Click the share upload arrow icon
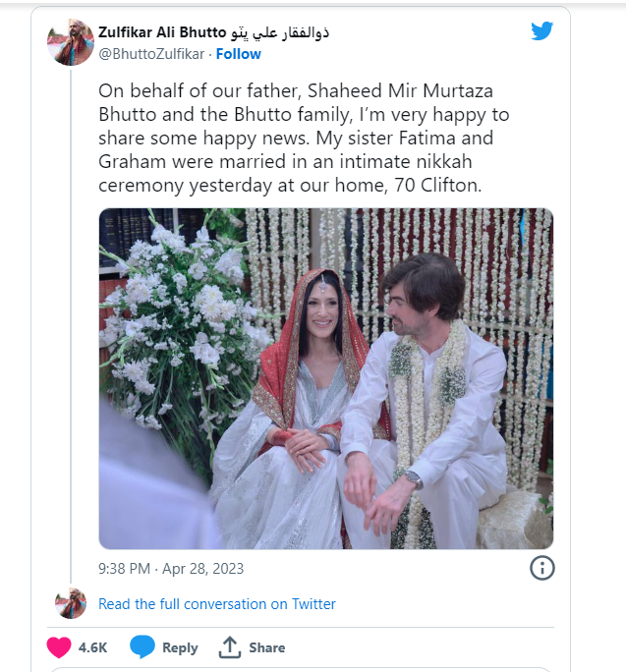 230,647
